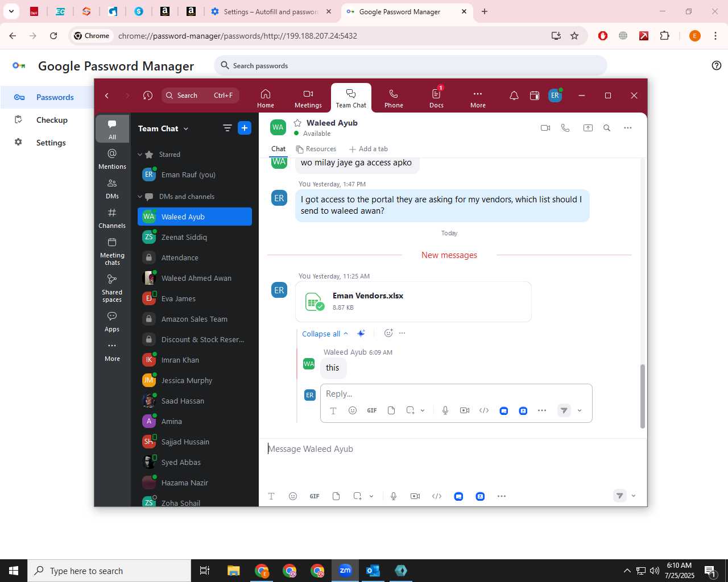
Task: Click the blue new chat plus button
Action: tap(245, 128)
